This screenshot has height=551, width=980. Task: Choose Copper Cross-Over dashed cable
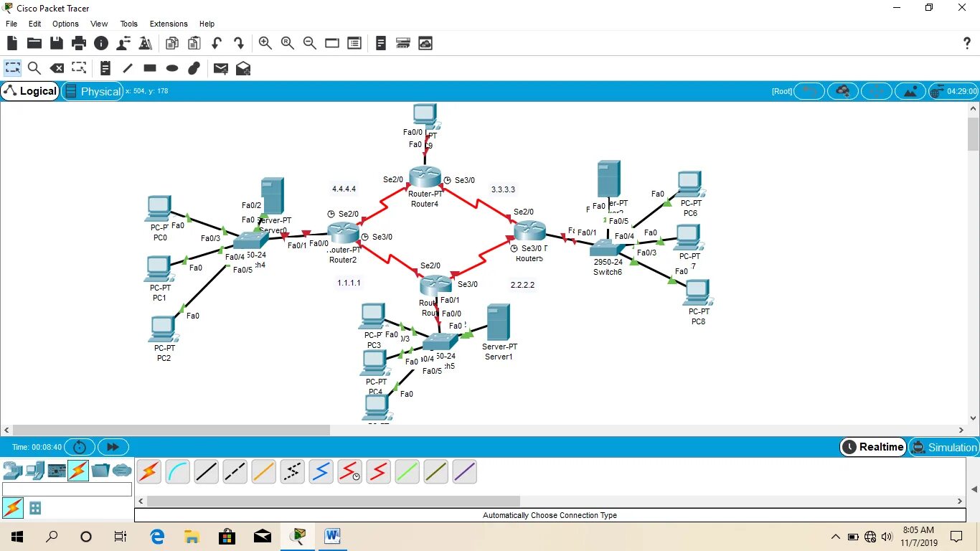click(x=235, y=471)
